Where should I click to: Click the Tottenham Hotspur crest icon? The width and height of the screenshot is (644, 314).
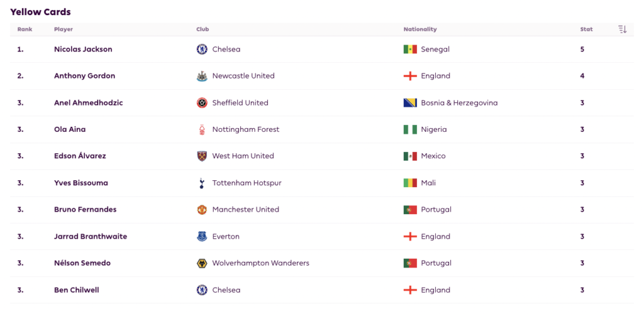click(202, 183)
